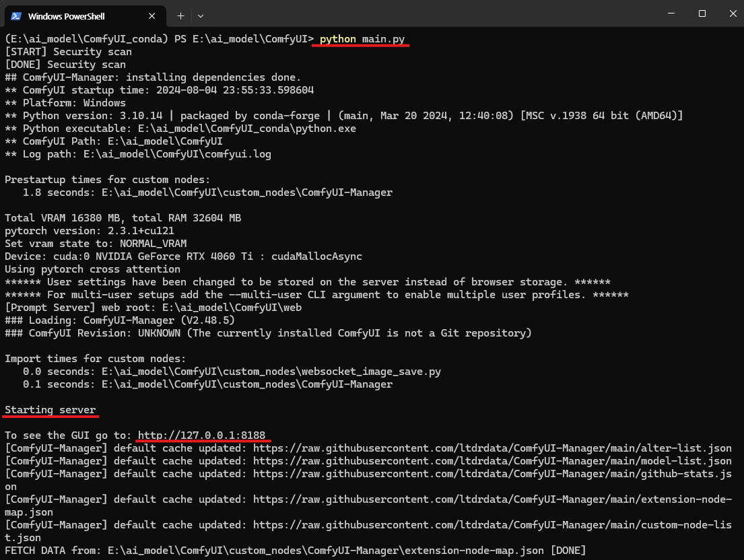
Task: Click the 'Starting server' line
Action: pos(50,410)
